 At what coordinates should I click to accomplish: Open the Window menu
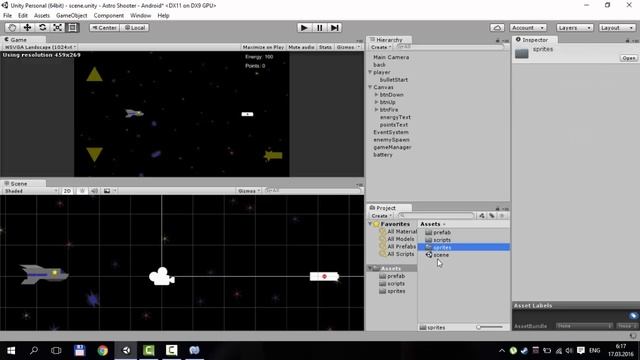click(x=140, y=16)
